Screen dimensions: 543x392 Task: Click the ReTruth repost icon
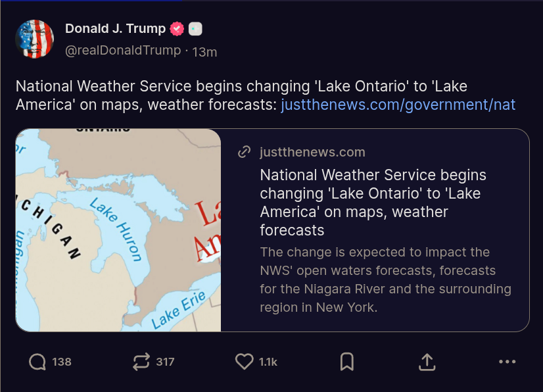141,362
